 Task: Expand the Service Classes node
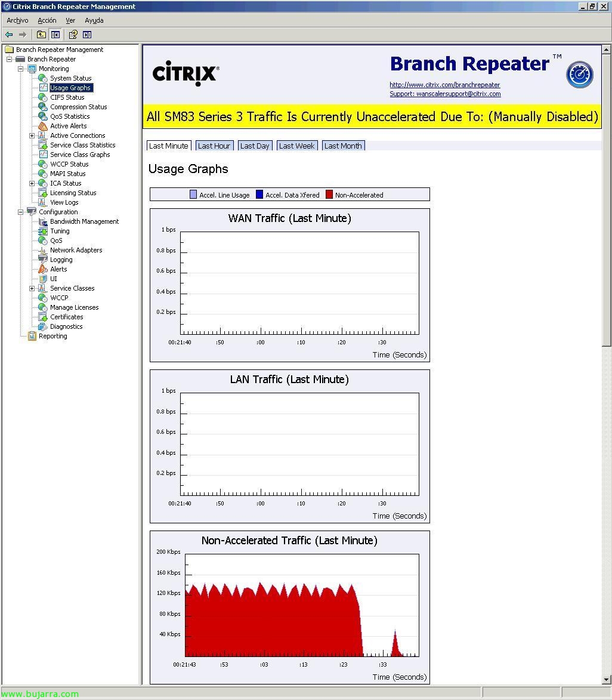click(32, 288)
